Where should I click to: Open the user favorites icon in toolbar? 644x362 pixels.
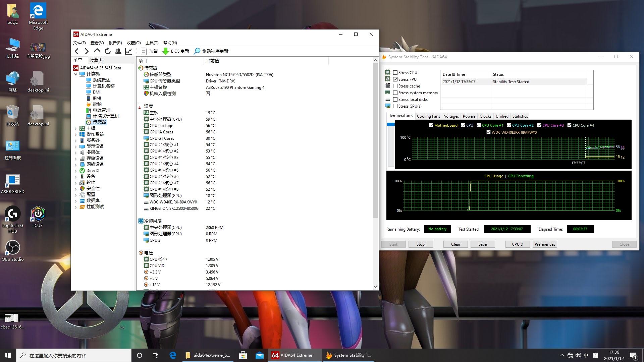tap(118, 51)
